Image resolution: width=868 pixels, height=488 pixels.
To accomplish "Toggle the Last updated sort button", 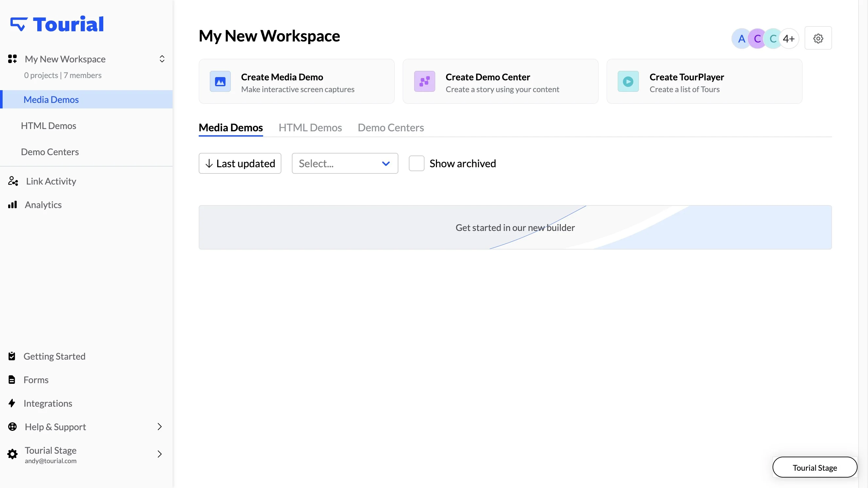I will pyautogui.click(x=240, y=164).
